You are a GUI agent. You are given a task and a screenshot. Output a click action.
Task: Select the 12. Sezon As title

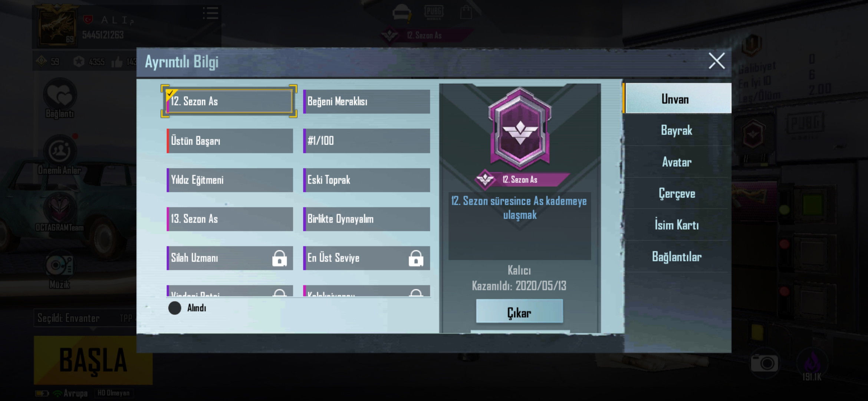pyautogui.click(x=229, y=101)
